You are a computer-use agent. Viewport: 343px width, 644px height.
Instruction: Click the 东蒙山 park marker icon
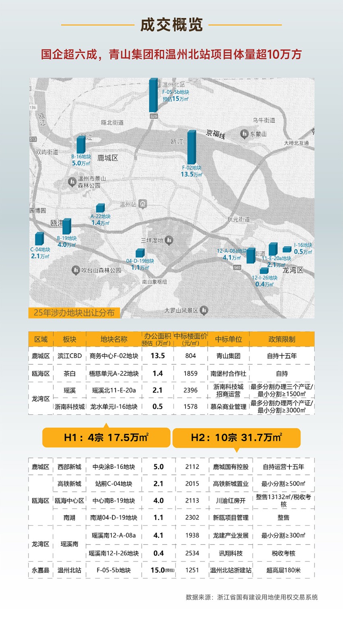click(244, 134)
